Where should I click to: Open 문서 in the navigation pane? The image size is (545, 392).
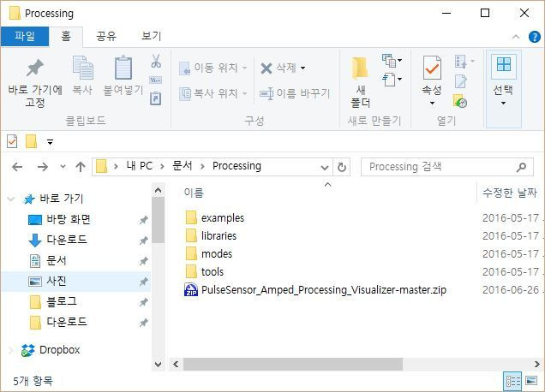point(48,260)
